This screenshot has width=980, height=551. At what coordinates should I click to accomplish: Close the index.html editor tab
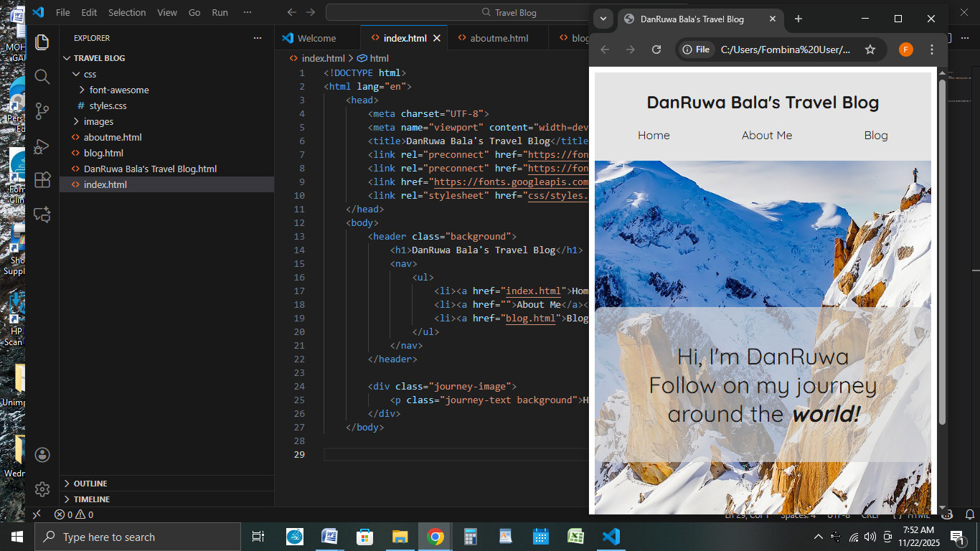click(436, 38)
